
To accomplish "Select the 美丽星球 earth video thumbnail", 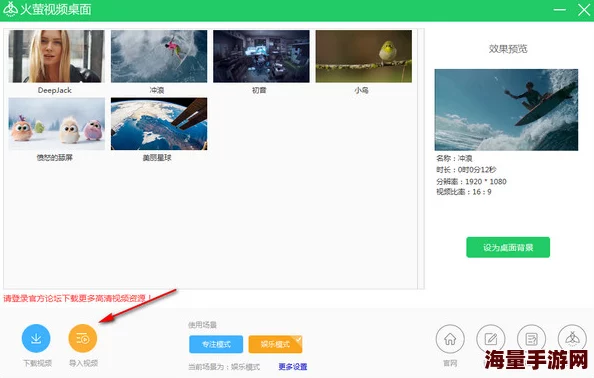I will [x=159, y=124].
